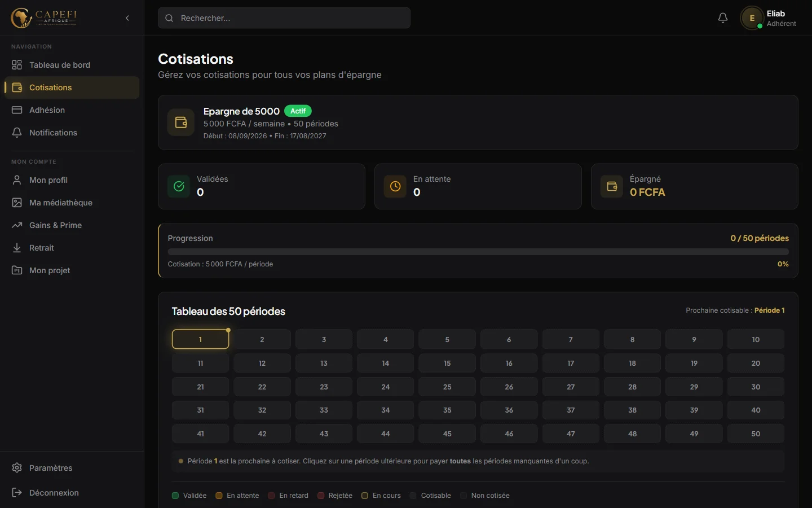The image size is (812, 508).
Task: Open Mon projet section
Action: pos(72,270)
